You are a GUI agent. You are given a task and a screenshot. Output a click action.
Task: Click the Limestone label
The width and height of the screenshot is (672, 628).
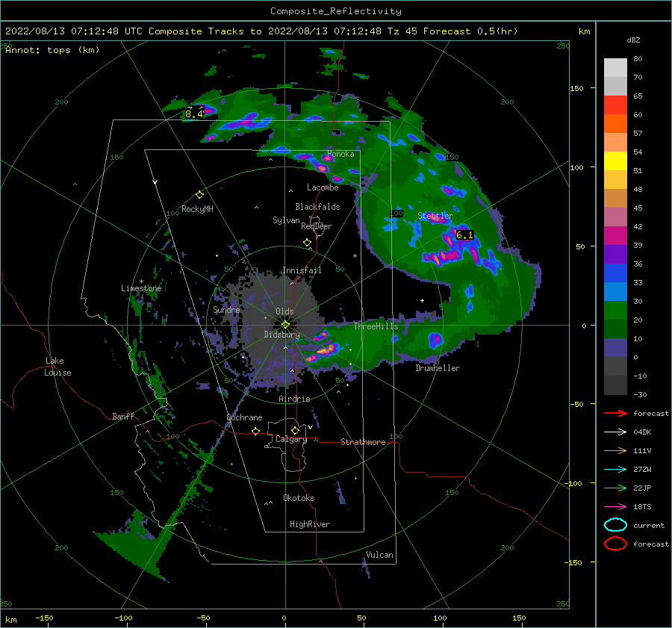point(141,288)
